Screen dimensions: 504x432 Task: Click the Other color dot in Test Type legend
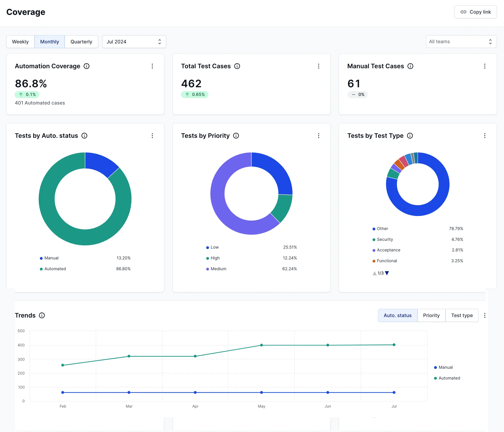point(374,229)
